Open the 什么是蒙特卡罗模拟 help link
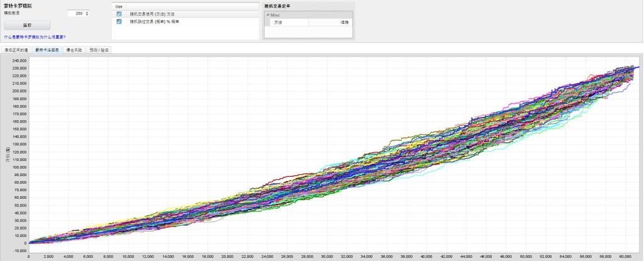Image resolution: width=644 pixels, height=261 pixels. point(35,37)
